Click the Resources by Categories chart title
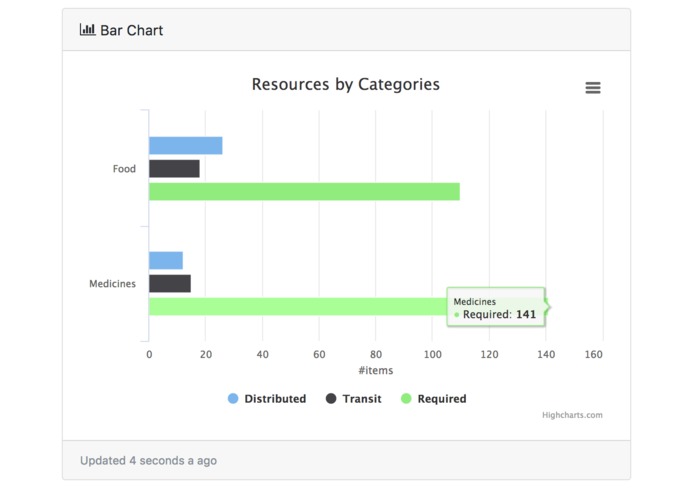The height and width of the screenshot is (494, 695). point(346,84)
